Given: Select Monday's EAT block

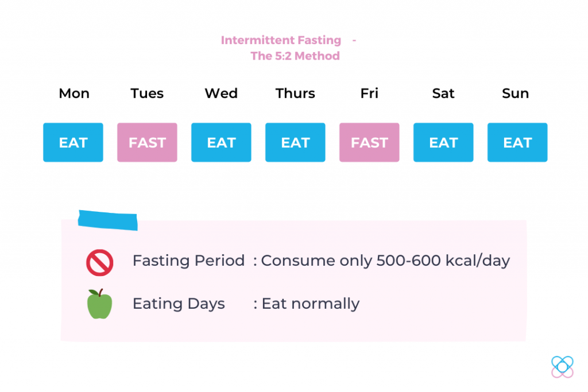Looking at the screenshot, I should pyautogui.click(x=73, y=142).
